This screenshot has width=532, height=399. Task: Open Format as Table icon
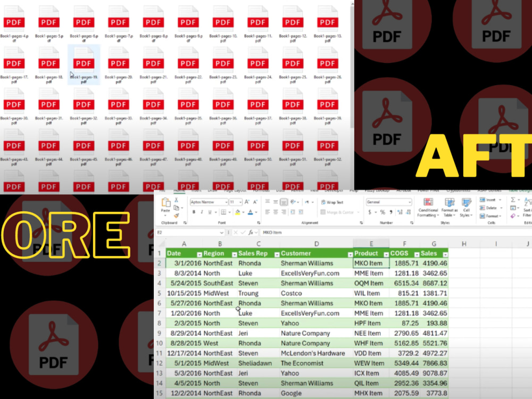coord(450,203)
